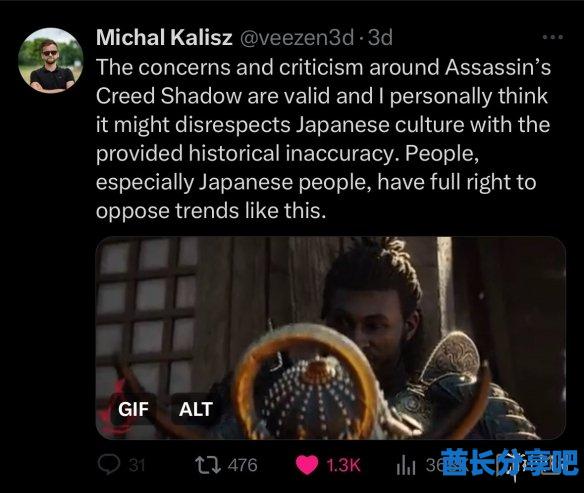Click the view count number
This screenshot has width=584, height=493.
pos(434,465)
